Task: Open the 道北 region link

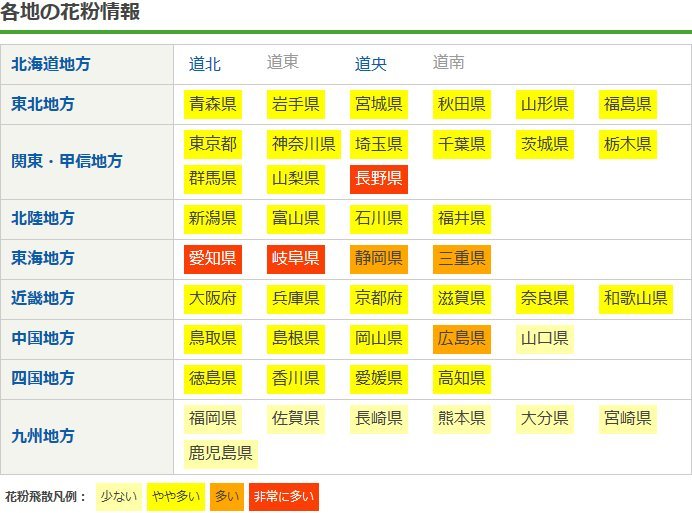Action: click(205, 64)
